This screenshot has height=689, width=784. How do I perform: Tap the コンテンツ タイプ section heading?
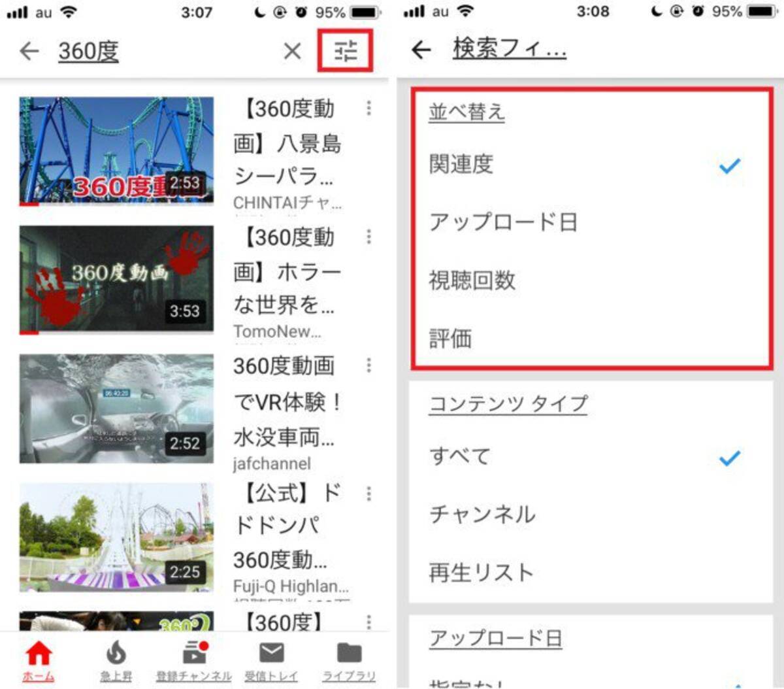click(x=508, y=404)
